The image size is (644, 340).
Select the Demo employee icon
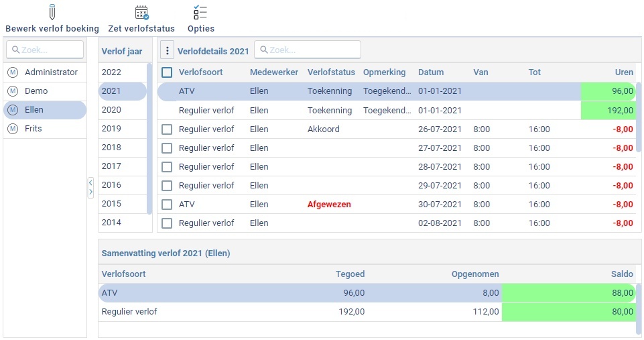point(13,91)
